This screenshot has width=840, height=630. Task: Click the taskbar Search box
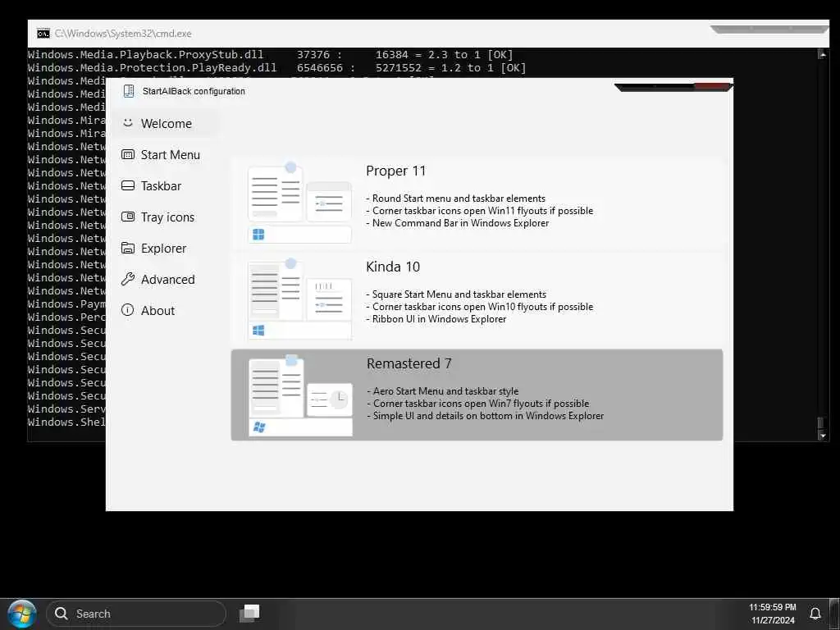pos(136,614)
